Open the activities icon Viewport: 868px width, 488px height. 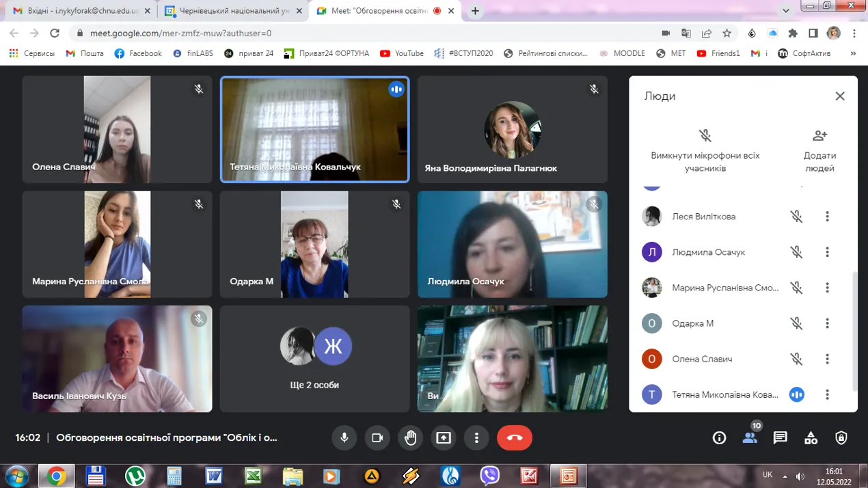tap(811, 438)
